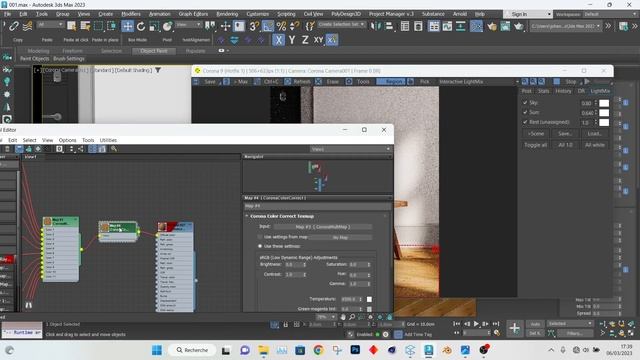This screenshot has width=640, height=360.
Task: Open Utilities menu in Material Editor
Action: (108, 140)
